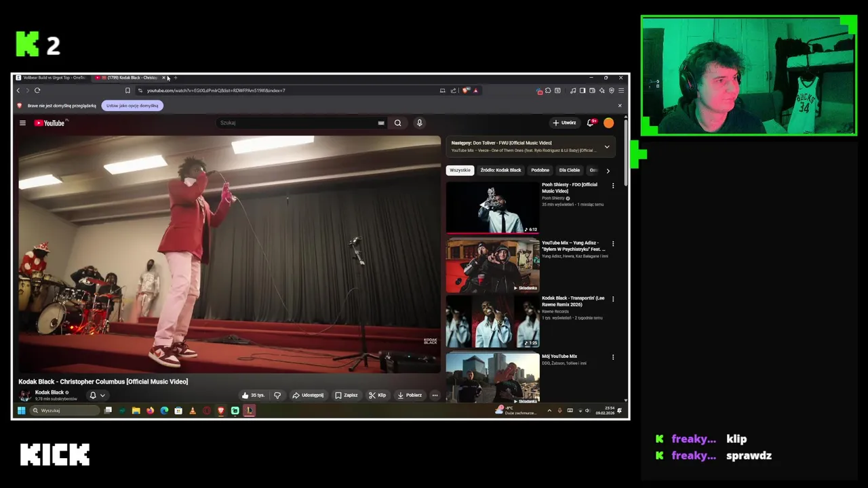
Task: Open Microsoft Edge from the taskbar
Action: pos(164,410)
